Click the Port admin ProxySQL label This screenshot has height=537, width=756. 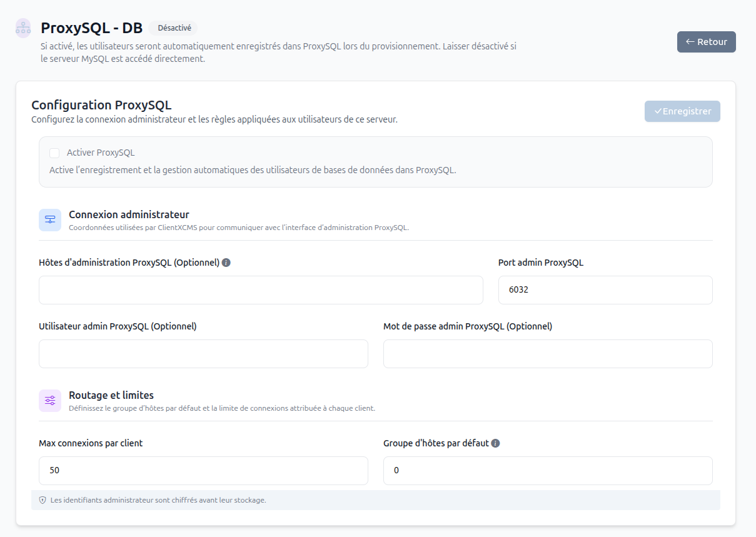[x=541, y=263]
